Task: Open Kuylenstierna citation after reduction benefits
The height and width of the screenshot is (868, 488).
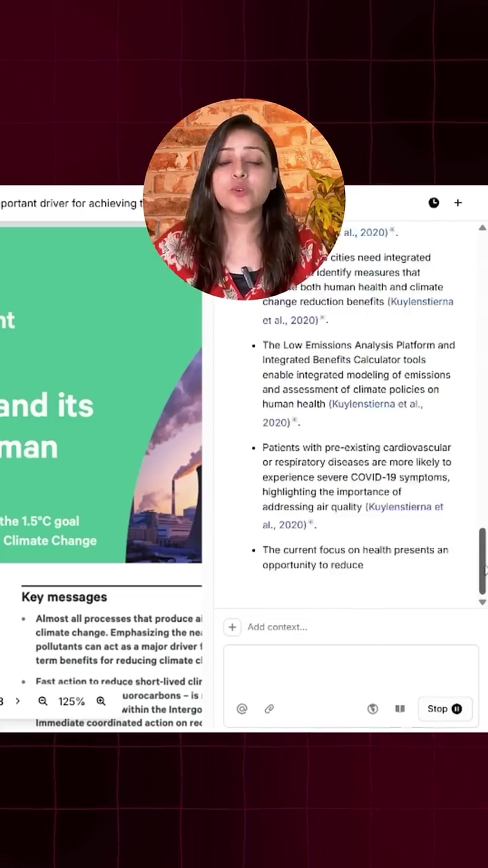Action: [420, 302]
